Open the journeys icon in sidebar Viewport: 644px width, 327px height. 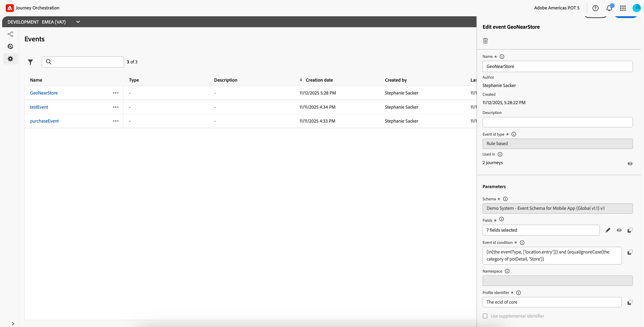tap(10, 34)
